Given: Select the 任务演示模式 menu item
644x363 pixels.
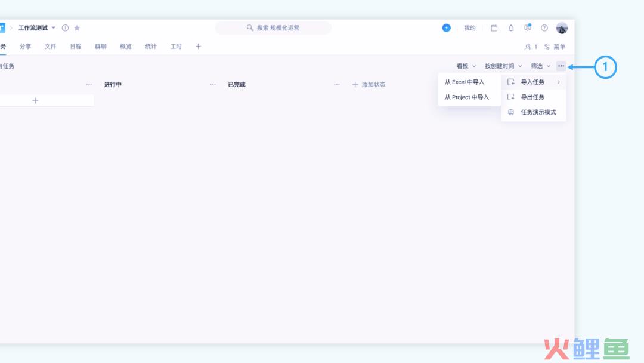Looking at the screenshot, I should click(x=533, y=112).
